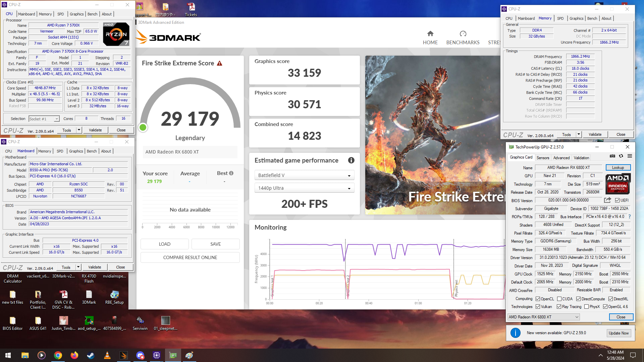The image size is (644, 362).
Task: Open the Socket #1 selection dropdown
Action: click(x=44, y=119)
